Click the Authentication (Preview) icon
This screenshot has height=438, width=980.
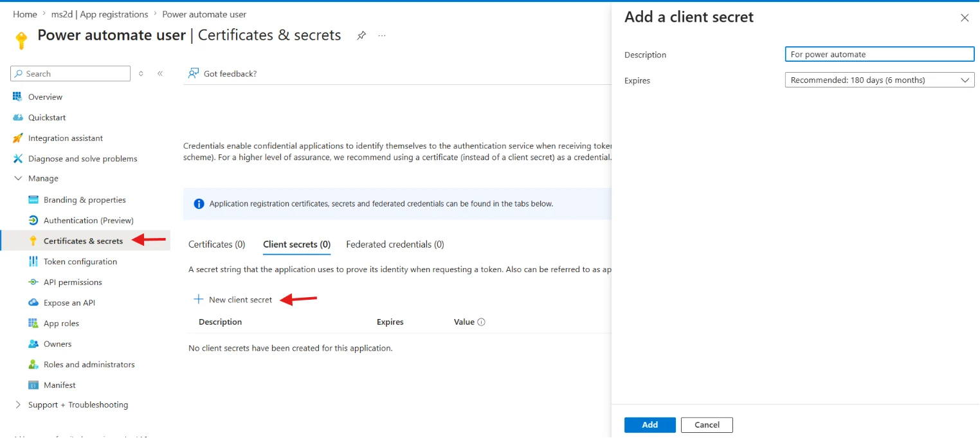(33, 221)
